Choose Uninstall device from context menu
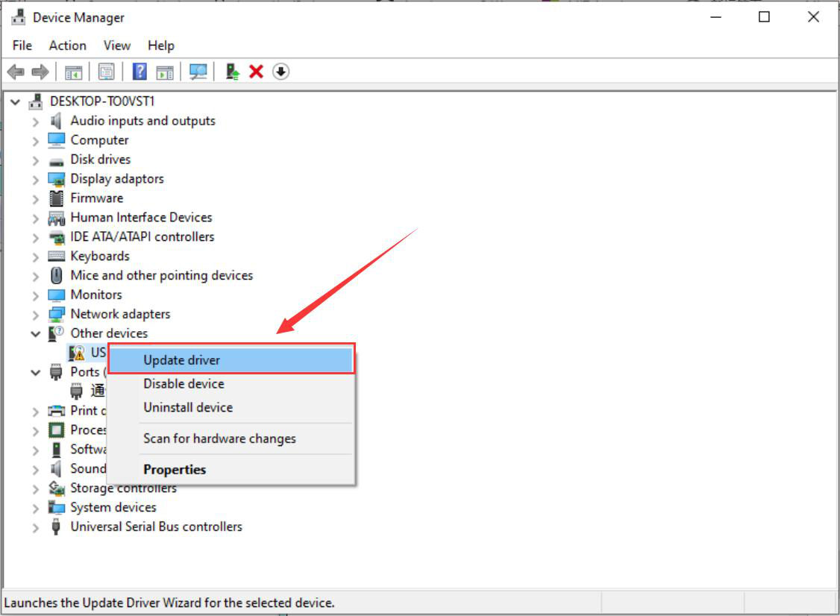This screenshot has height=616, width=840. click(231, 407)
